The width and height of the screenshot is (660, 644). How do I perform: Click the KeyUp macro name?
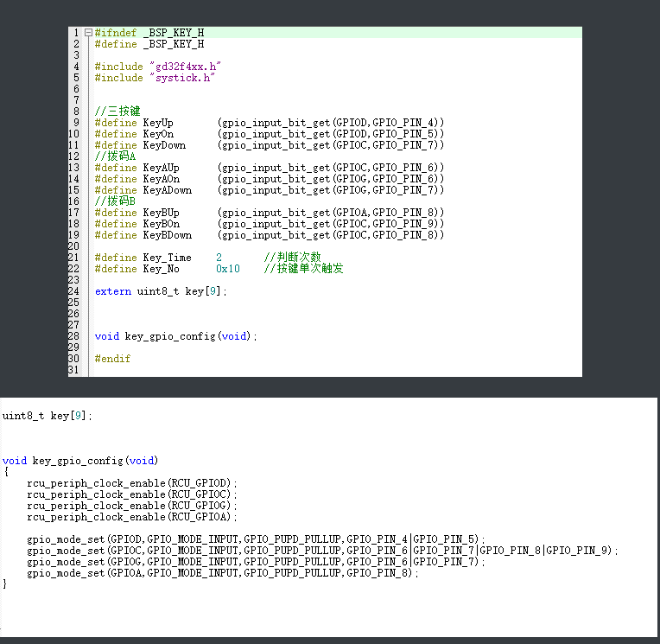[x=158, y=123]
